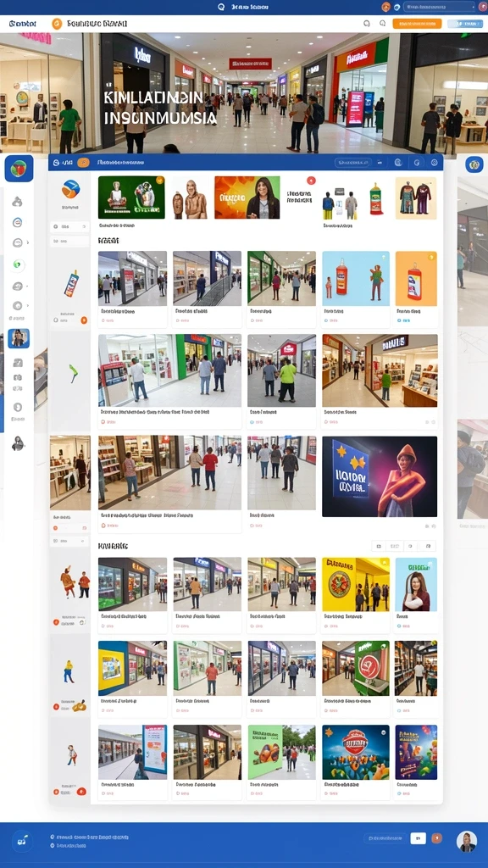This screenshot has height=868, width=488.
Task: Toggle the orange pill switch in panel header
Action: click(x=84, y=163)
